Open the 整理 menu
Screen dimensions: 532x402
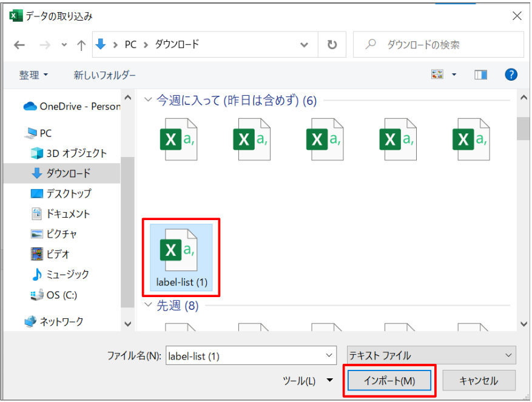[x=33, y=75]
